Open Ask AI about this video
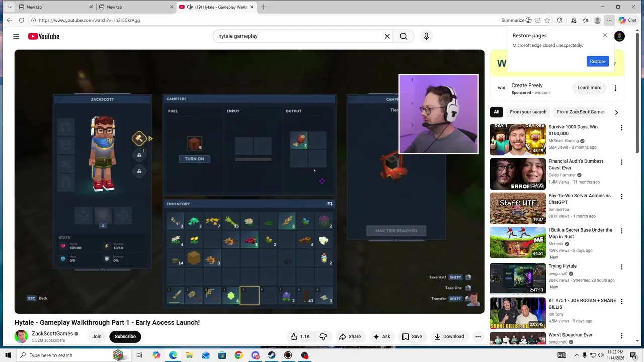Screen dimensions: 644x362 click(x=381, y=337)
